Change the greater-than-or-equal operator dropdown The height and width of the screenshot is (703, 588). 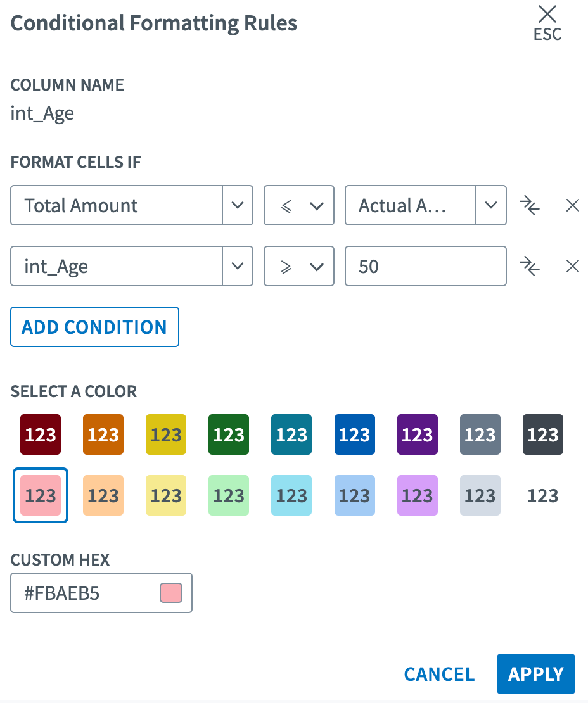[298, 266]
